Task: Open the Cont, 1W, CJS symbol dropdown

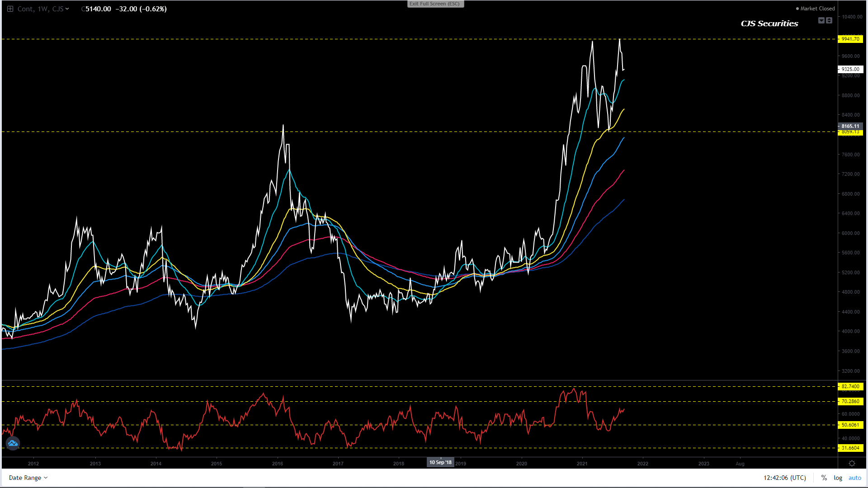Action: (x=43, y=9)
